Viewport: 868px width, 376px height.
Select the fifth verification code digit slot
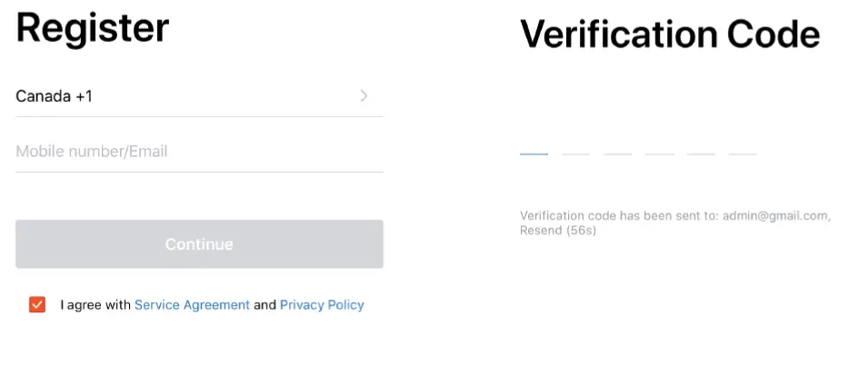tap(701, 145)
